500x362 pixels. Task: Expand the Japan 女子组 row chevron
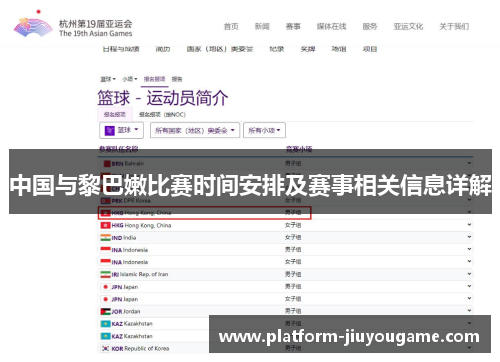click(x=469, y=298)
